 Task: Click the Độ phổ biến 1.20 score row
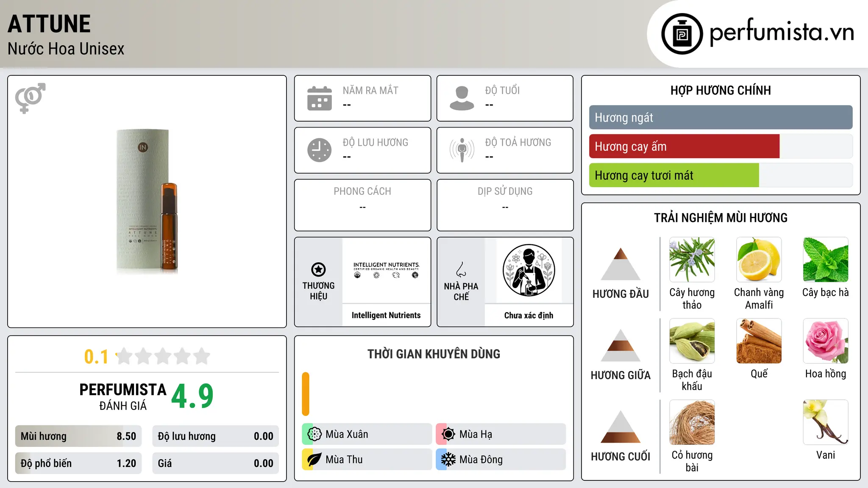coord(78,463)
